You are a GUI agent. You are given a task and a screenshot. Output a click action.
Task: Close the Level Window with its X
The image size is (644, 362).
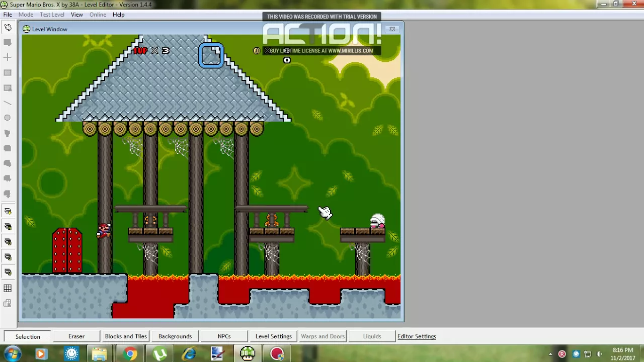pyautogui.click(x=392, y=29)
